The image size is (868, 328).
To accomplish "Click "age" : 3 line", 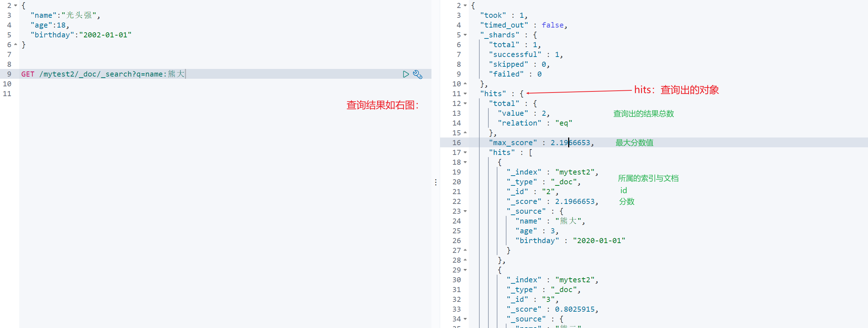I will pyautogui.click(x=537, y=231).
